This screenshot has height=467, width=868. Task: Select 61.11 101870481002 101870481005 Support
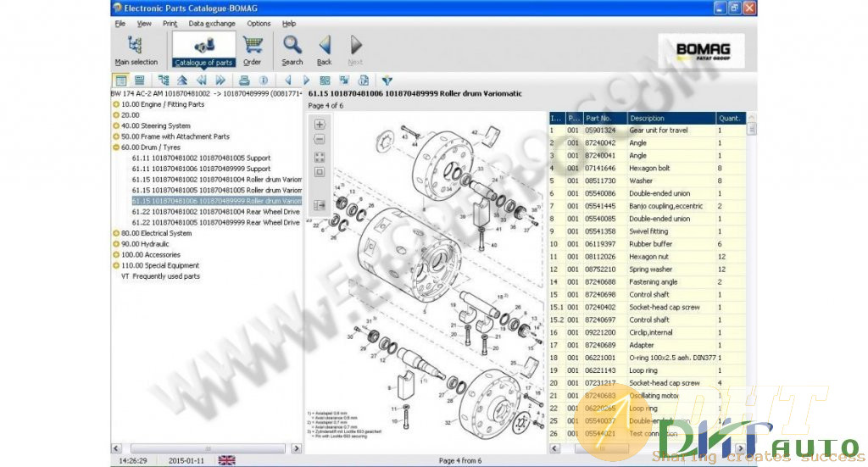pyautogui.click(x=201, y=158)
